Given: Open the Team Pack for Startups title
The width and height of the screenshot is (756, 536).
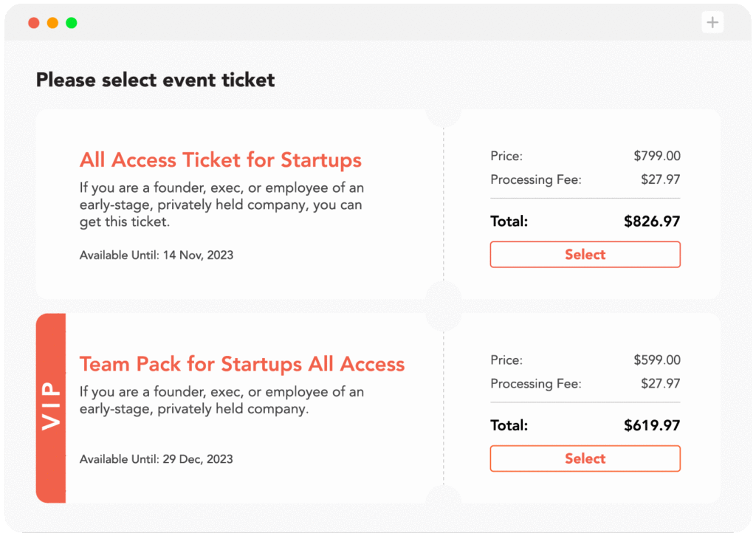Looking at the screenshot, I should 241,364.
